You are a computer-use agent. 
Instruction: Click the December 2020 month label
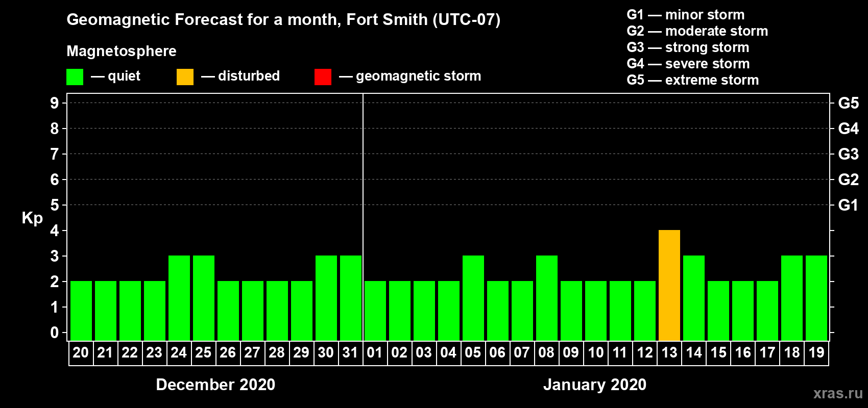(x=215, y=385)
